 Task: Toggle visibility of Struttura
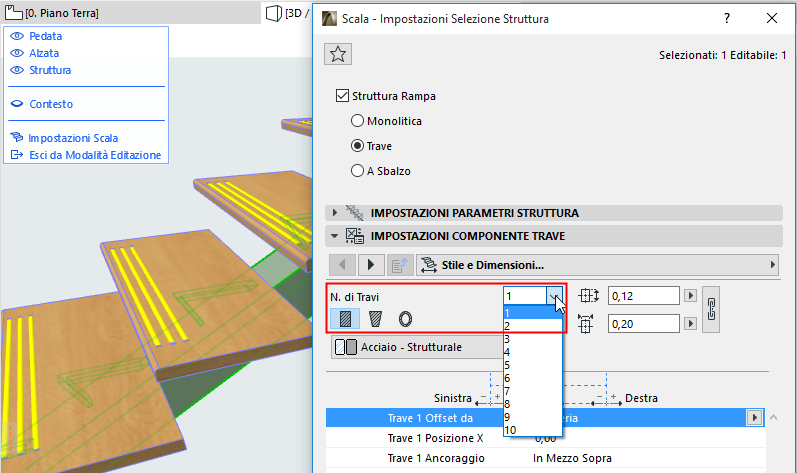point(17,70)
